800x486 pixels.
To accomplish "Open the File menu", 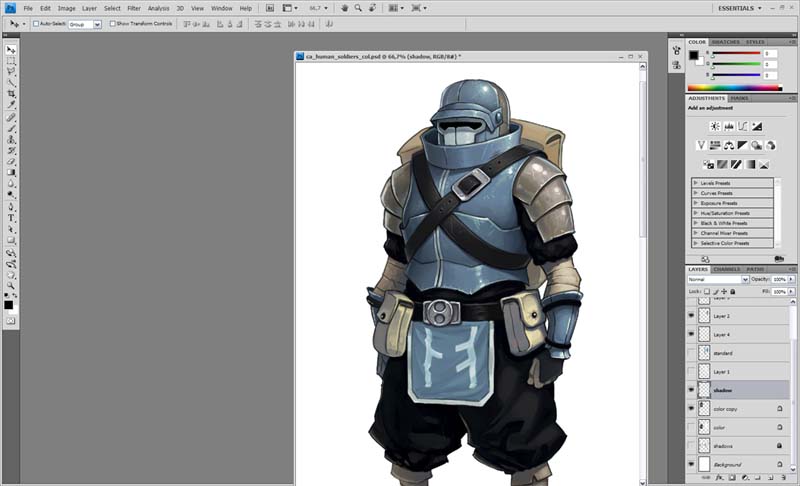I will 28,8.
